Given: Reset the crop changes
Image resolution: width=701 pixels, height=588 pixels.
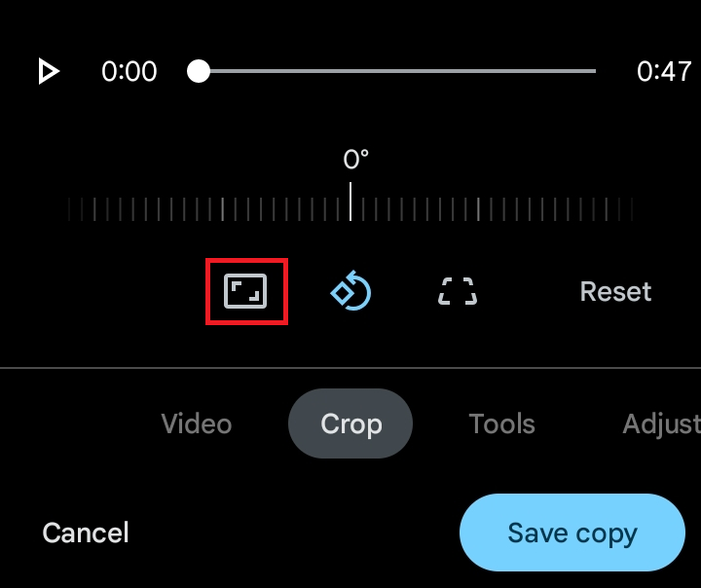Looking at the screenshot, I should 615,291.
